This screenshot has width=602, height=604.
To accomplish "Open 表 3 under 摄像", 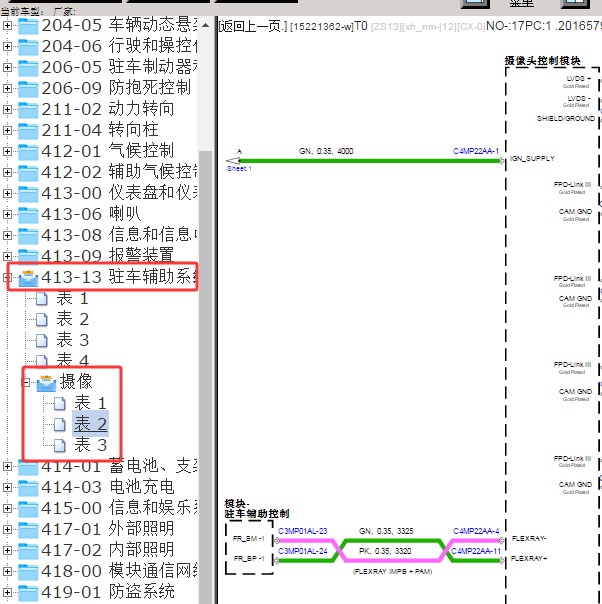I will coord(91,446).
